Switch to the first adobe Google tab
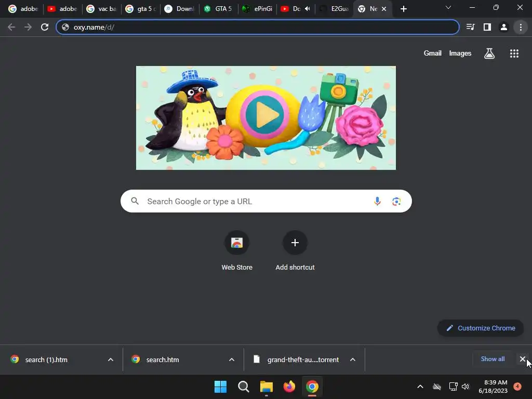This screenshot has width=532, height=399. pos(23,9)
